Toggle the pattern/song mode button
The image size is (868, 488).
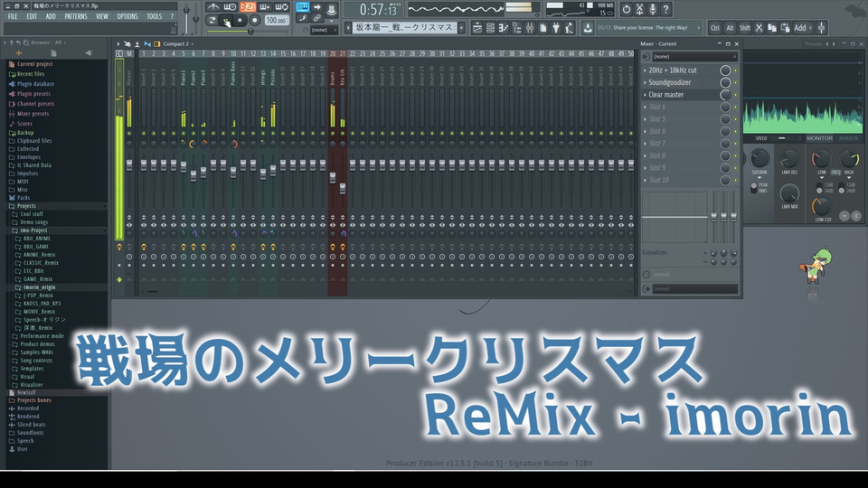tap(211, 21)
